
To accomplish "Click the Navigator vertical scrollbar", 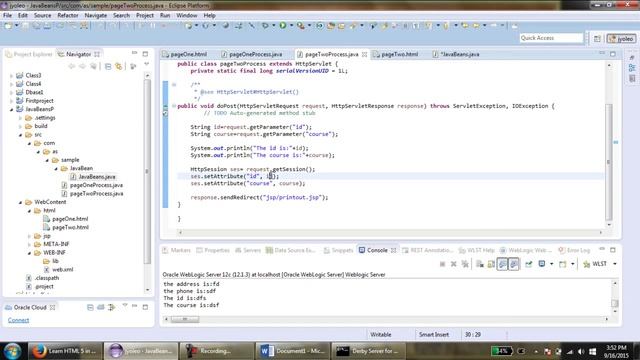I will [x=147, y=171].
